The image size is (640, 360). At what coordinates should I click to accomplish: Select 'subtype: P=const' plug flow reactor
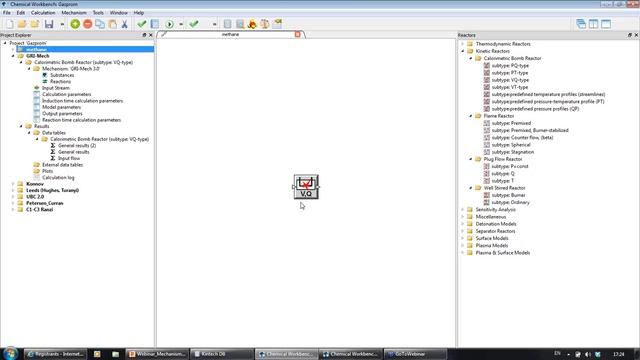coord(510,167)
